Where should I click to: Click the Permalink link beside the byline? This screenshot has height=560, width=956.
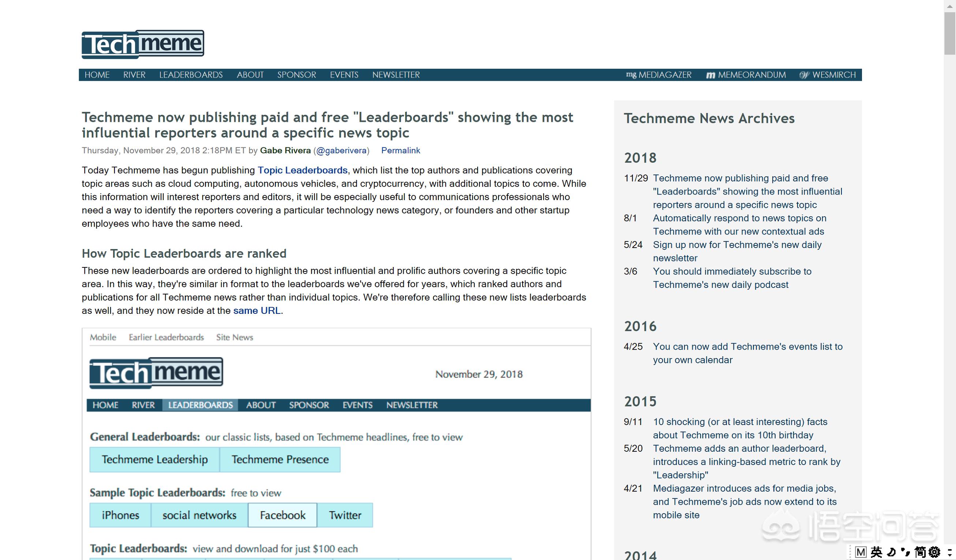400,151
